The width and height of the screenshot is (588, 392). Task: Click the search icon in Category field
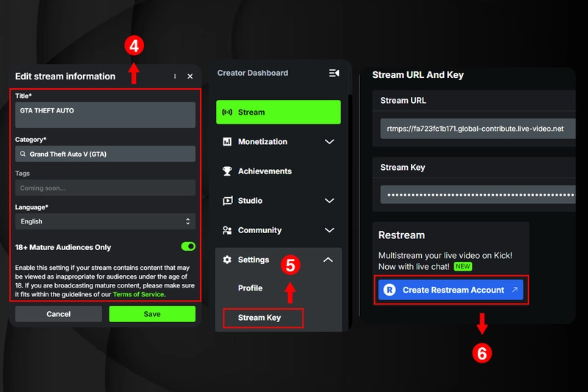point(23,154)
